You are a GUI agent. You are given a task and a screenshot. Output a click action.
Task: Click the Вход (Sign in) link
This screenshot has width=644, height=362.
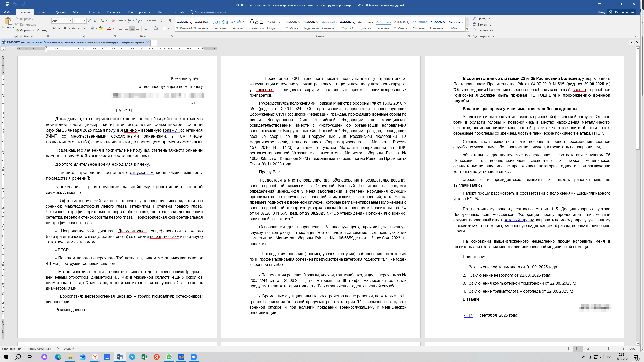[x=601, y=12]
